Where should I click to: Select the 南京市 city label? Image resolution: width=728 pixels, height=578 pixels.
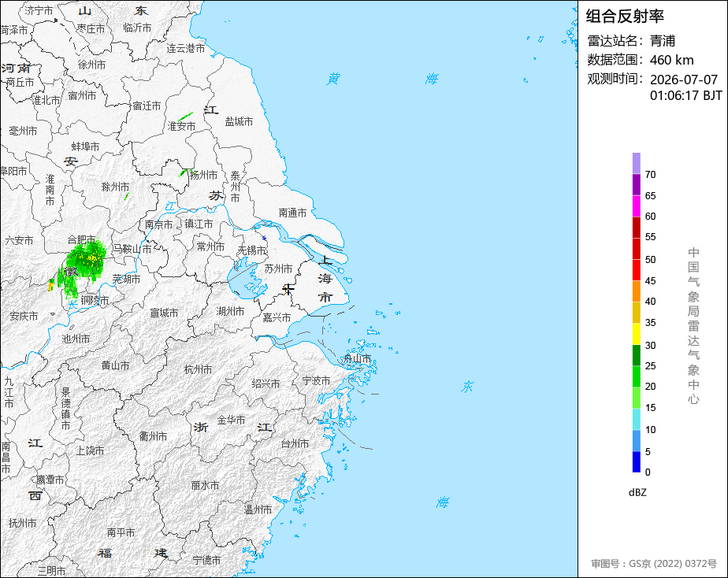(x=159, y=224)
